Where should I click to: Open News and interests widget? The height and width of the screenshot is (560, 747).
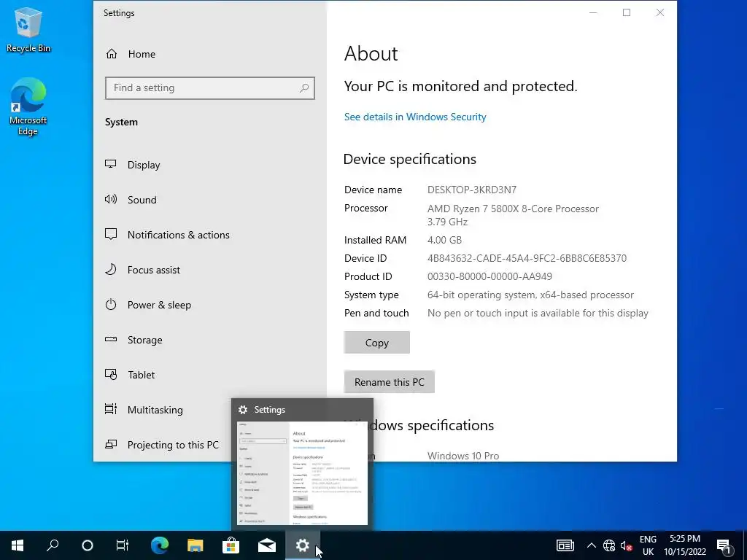pos(565,545)
